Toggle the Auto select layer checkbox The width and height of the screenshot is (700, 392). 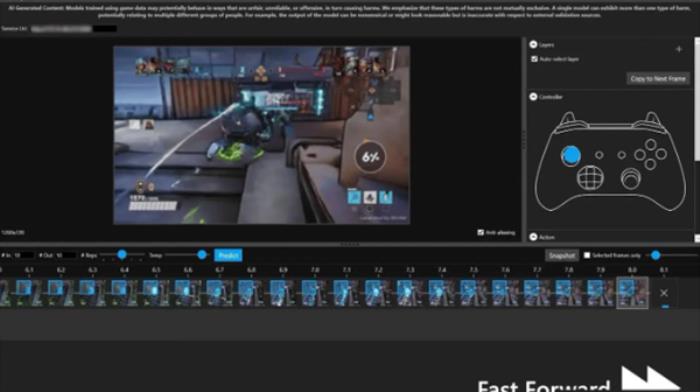click(534, 59)
